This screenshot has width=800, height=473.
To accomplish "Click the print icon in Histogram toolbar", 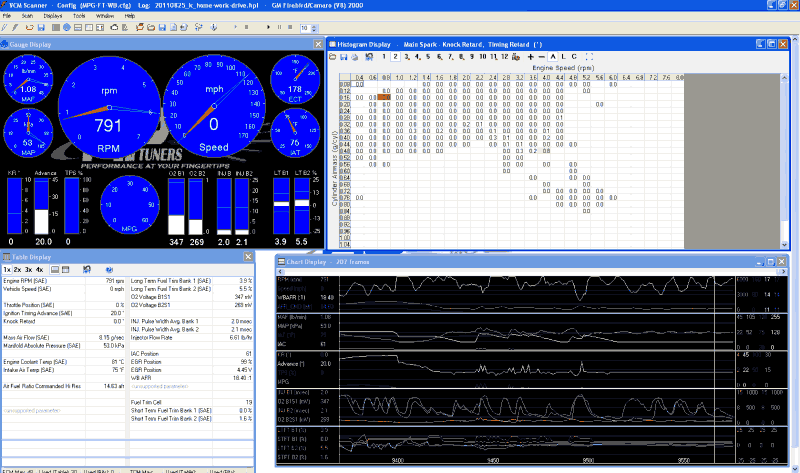I will (x=356, y=57).
